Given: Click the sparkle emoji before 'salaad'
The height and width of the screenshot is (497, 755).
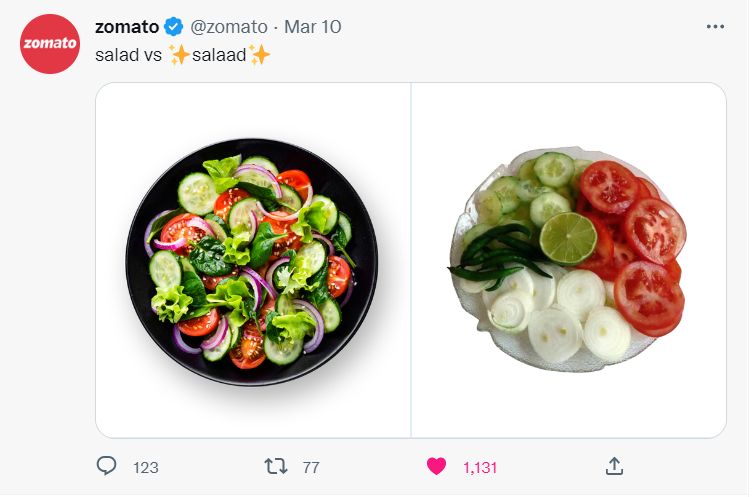Looking at the screenshot, I should (x=180, y=55).
